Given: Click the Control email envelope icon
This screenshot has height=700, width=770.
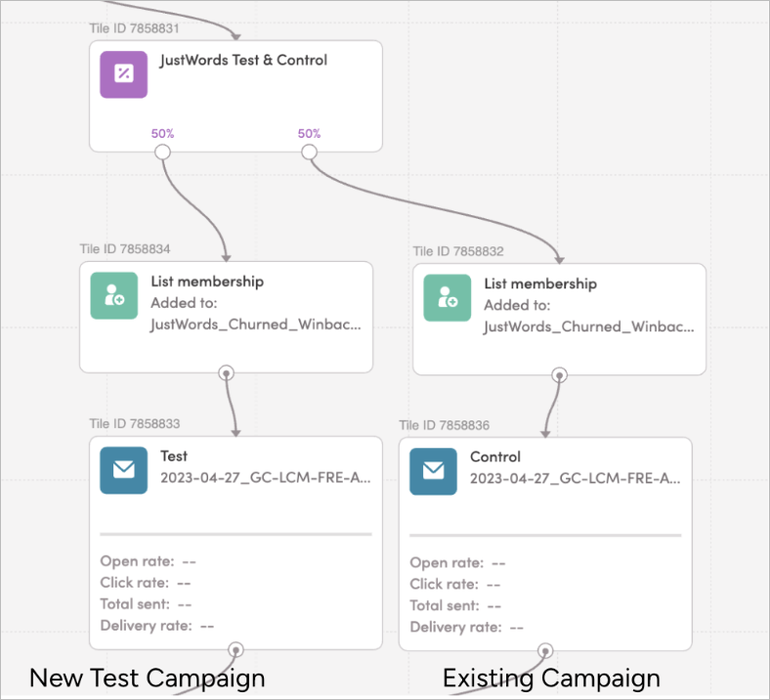Looking at the screenshot, I should (434, 472).
